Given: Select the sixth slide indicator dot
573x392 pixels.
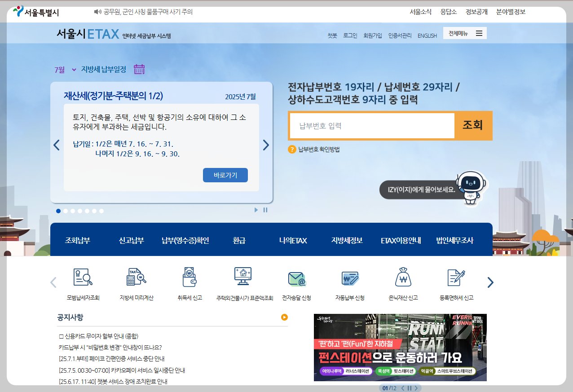Looking at the screenshot, I should tap(94, 211).
